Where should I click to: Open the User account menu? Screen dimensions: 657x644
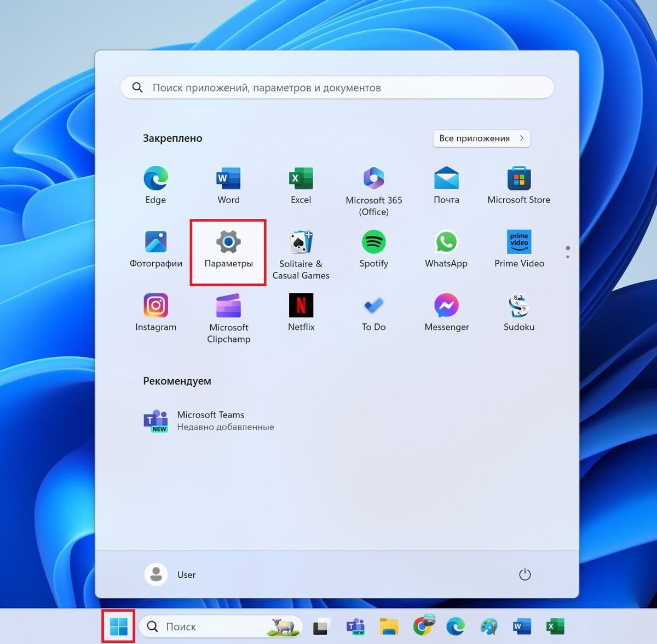point(170,575)
